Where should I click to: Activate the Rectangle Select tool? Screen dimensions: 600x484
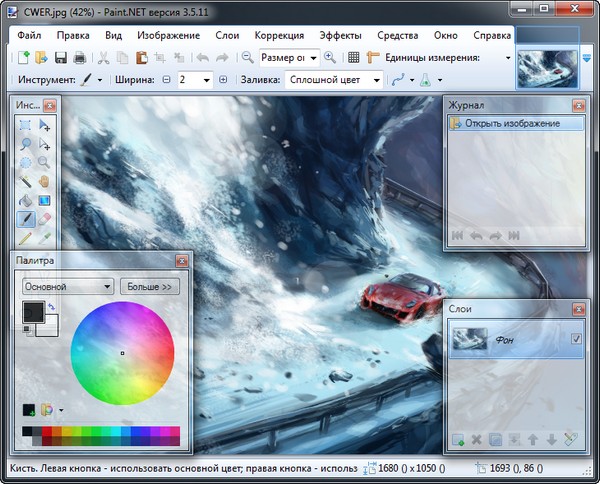point(26,125)
